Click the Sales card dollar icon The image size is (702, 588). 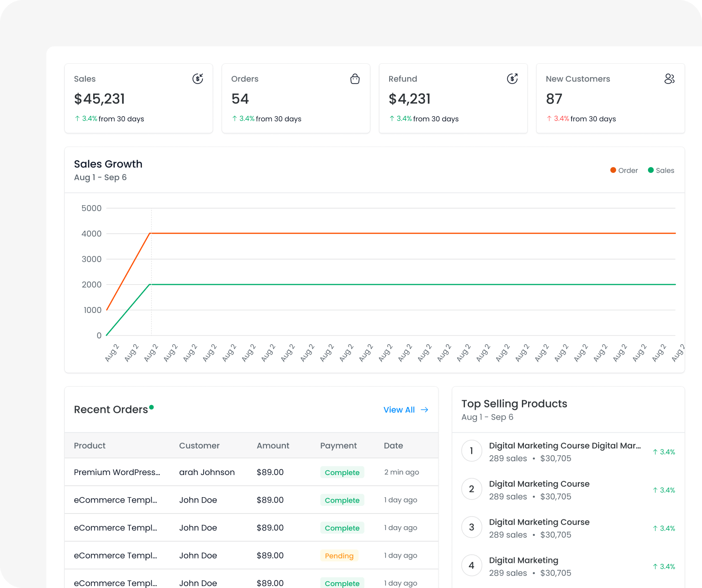pyautogui.click(x=198, y=79)
